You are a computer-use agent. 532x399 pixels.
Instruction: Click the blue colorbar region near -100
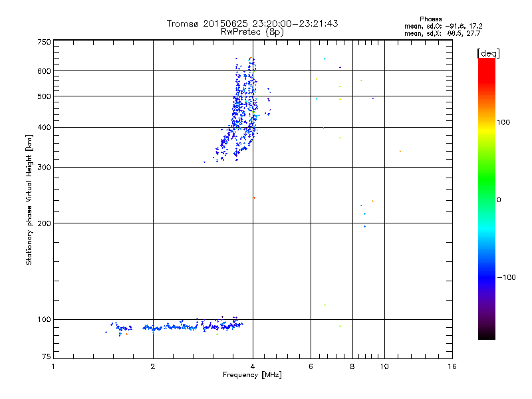point(487,277)
